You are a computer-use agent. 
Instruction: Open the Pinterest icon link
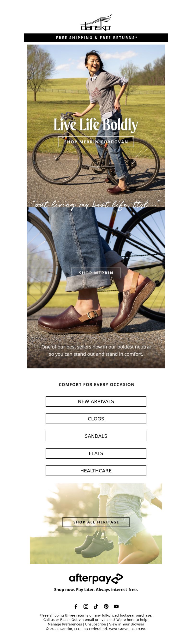coord(106,606)
